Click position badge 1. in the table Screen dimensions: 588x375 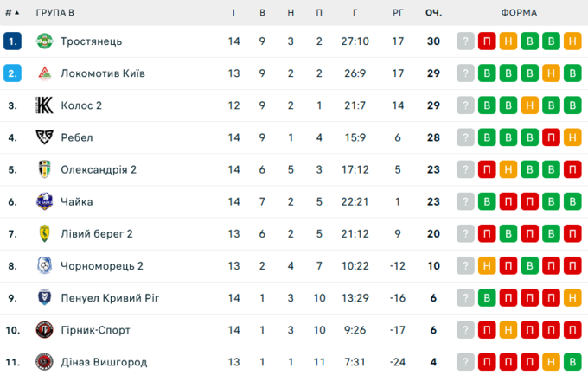tap(12, 41)
